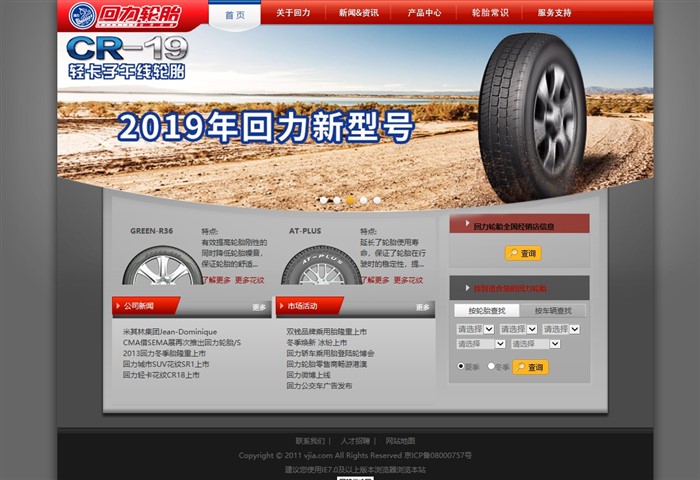Open the third 请选择 dropdown in the top row
The width and height of the screenshot is (700, 480).
point(561,329)
